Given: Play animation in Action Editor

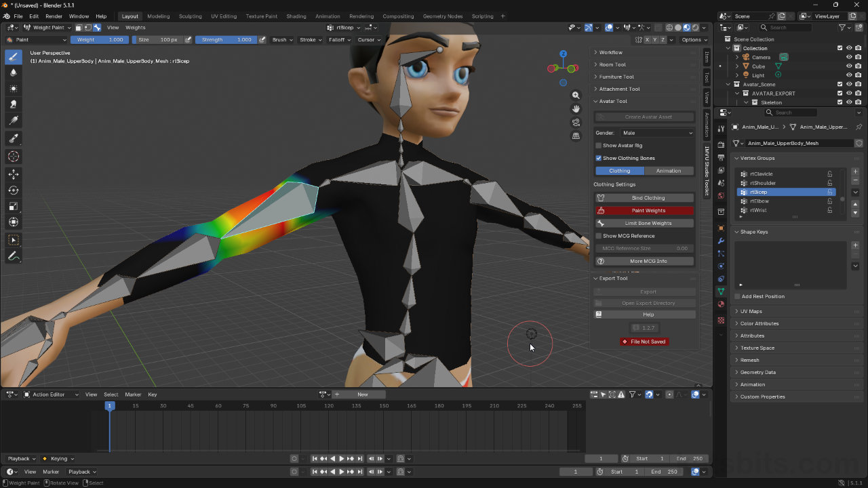Looking at the screenshot, I should 341,459.
